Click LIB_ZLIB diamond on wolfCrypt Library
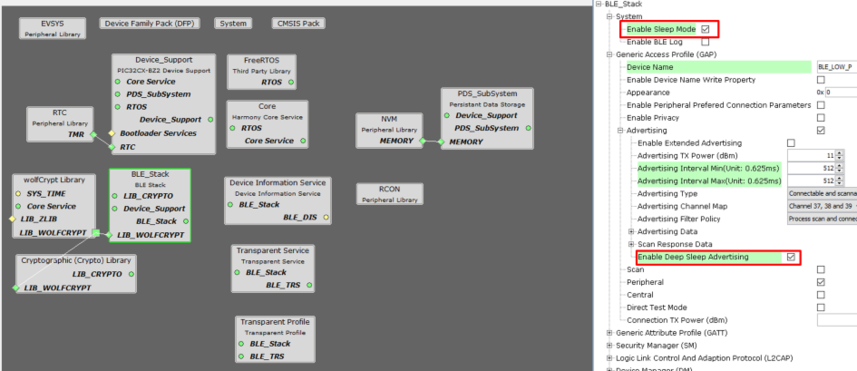This screenshot has width=857, height=371. click(x=13, y=219)
